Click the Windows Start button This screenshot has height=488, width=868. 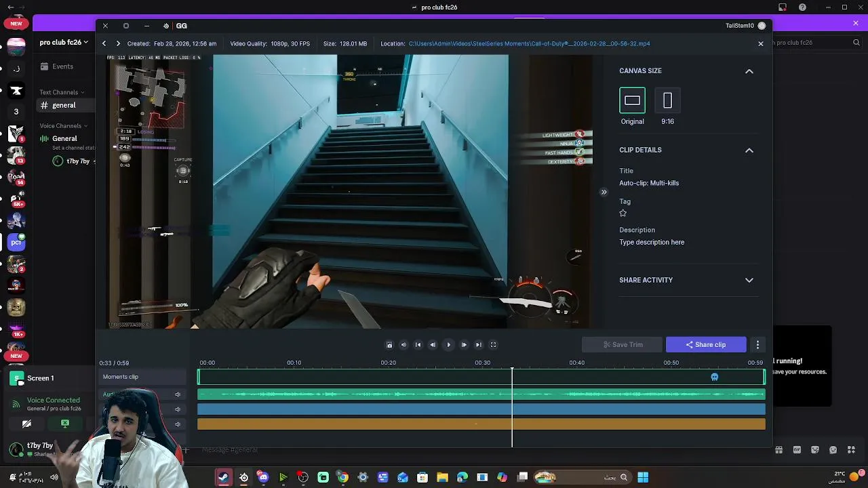coord(643,477)
